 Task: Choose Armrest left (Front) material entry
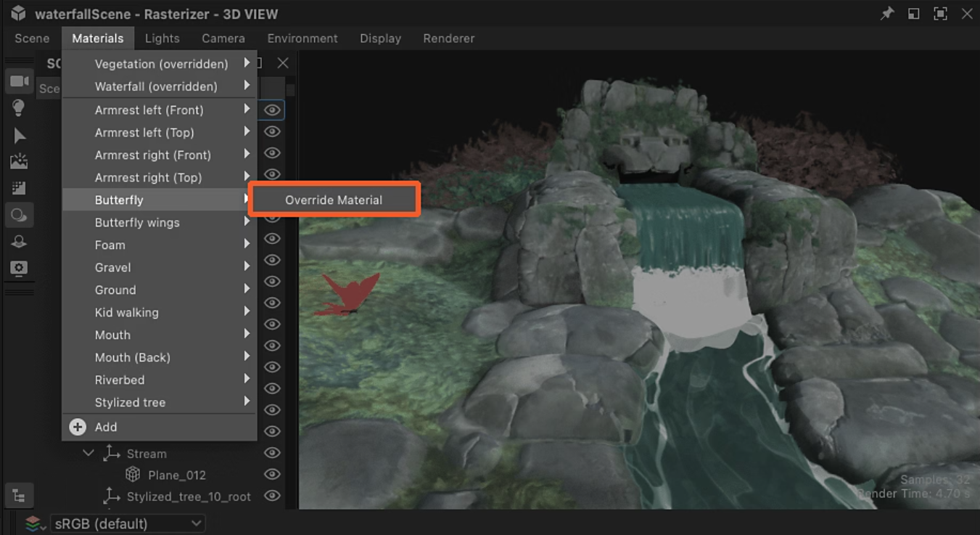coord(160,110)
